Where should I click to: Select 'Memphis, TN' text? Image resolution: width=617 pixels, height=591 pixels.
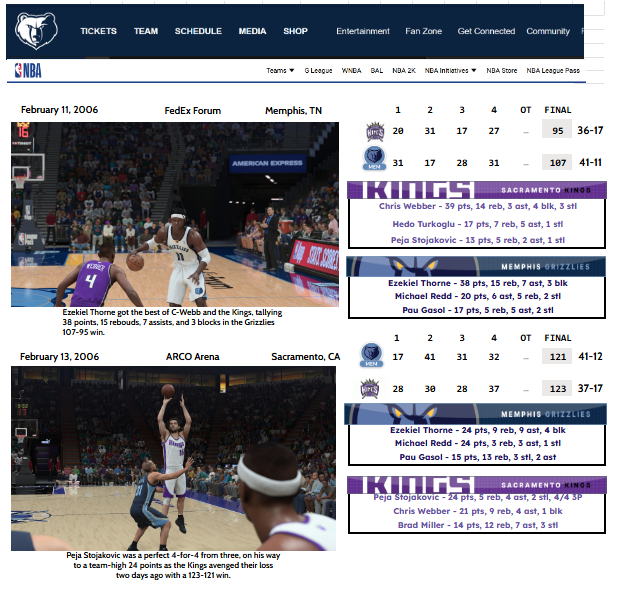pos(294,111)
